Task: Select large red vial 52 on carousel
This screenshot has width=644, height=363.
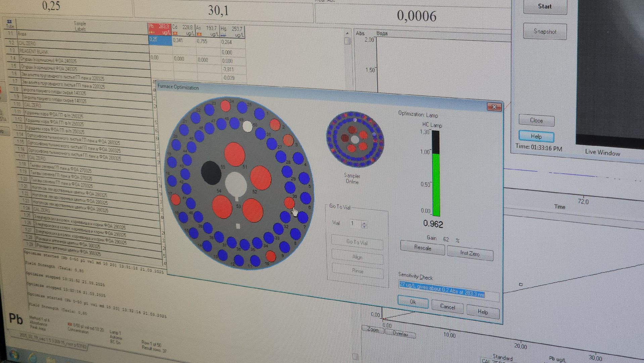Action: (x=260, y=177)
